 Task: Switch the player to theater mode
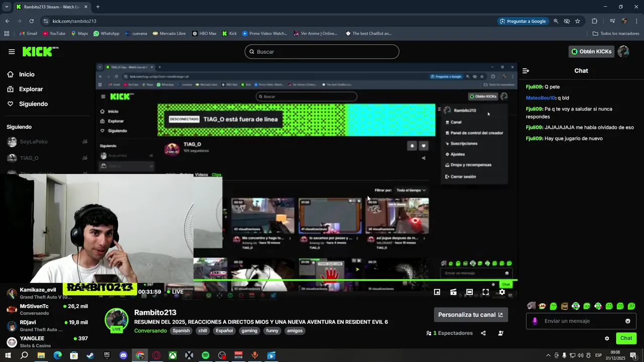[469, 292]
